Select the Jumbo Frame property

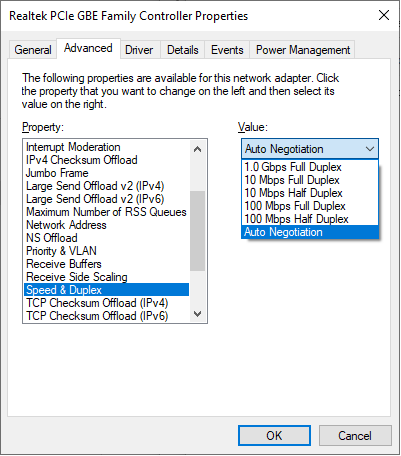[x=107, y=173]
